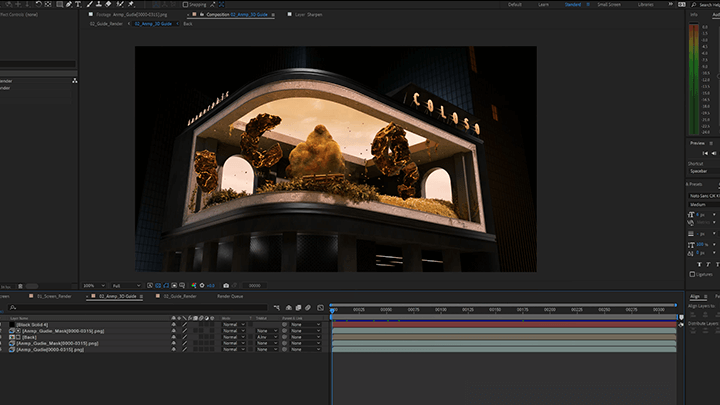
Task: Enable the Ligatures checkbox
Action: [692, 274]
